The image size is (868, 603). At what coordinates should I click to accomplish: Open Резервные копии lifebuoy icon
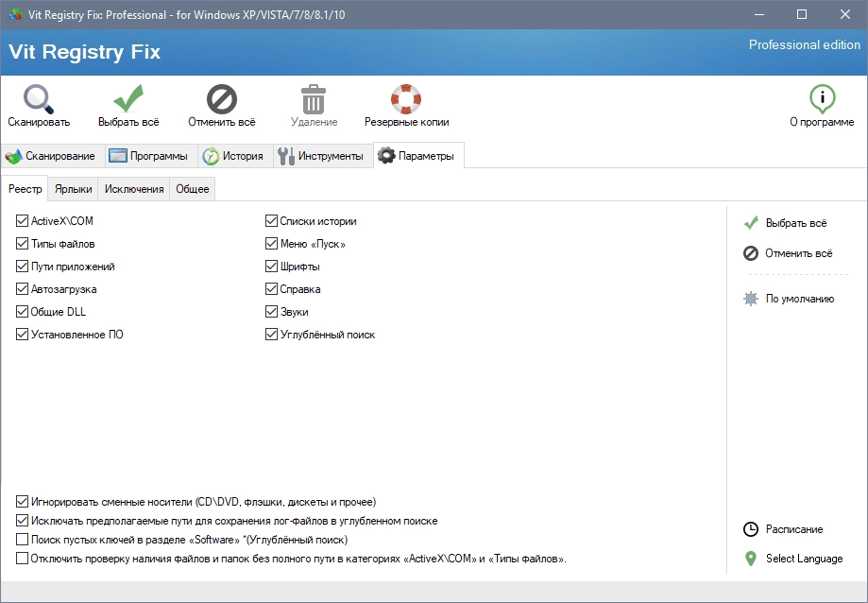coord(406,99)
